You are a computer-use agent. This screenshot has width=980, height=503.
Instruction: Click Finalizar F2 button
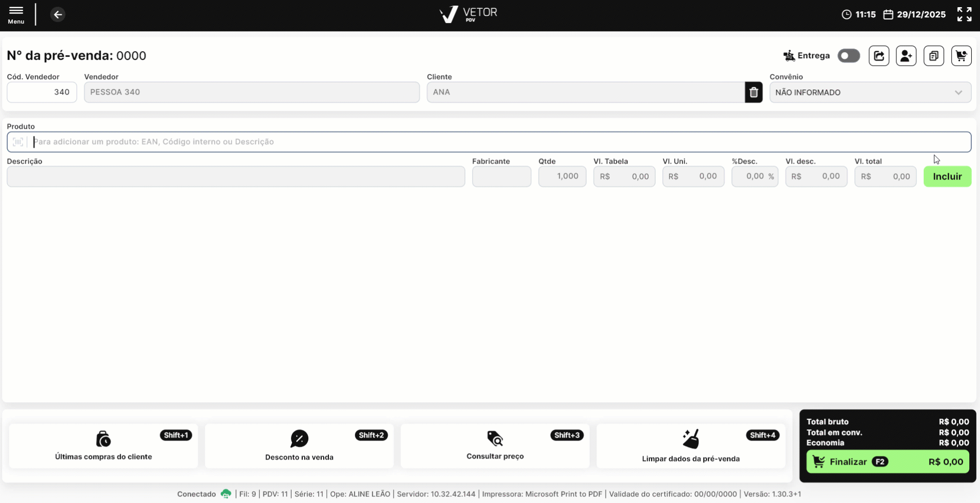pos(887,462)
